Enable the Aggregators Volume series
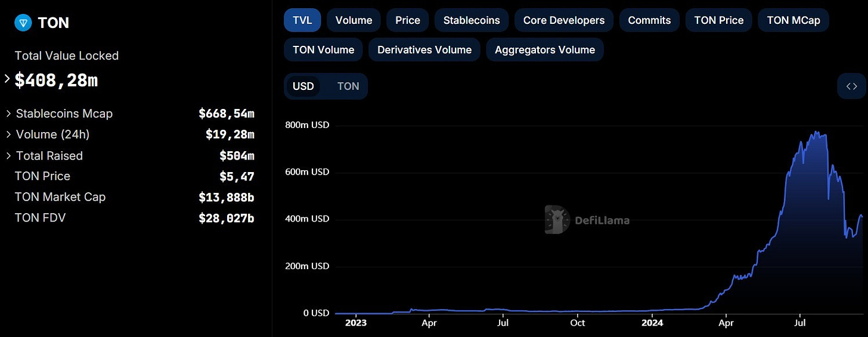 tap(545, 50)
